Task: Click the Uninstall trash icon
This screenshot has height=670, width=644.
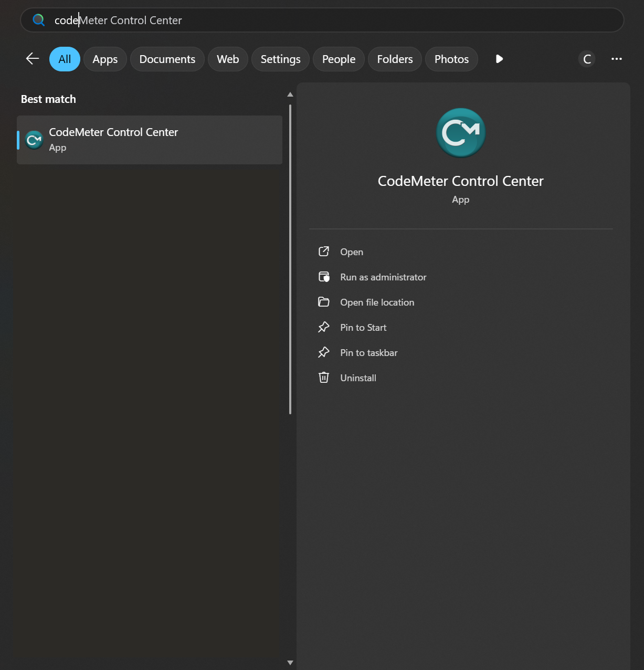Action: coord(324,378)
